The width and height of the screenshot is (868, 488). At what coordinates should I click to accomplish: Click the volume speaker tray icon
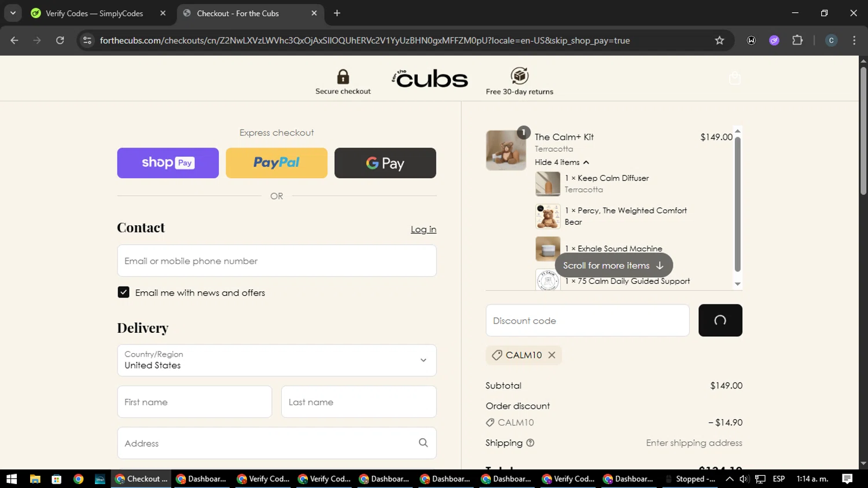point(744,479)
